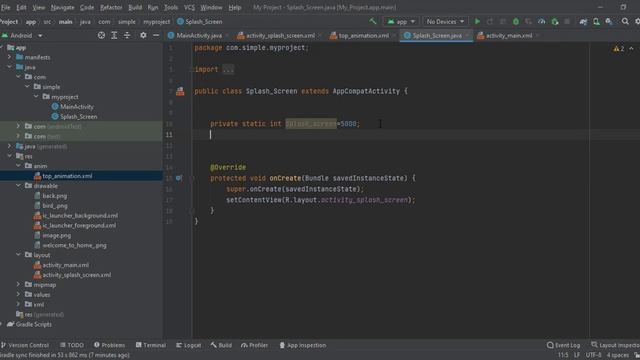Screen dimensions: 640x360
Task: Collapse the drawable folder arrow
Action: tap(19, 186)
